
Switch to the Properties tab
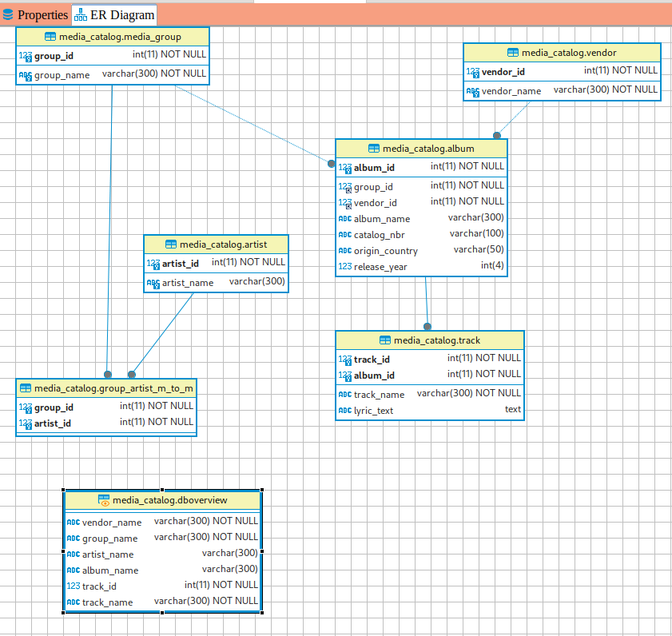(x=35, y=14)
